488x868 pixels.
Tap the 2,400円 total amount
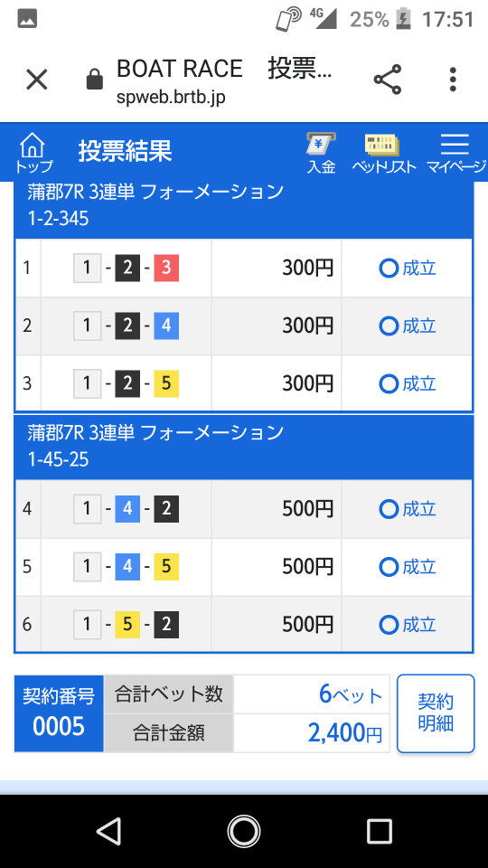344,733
